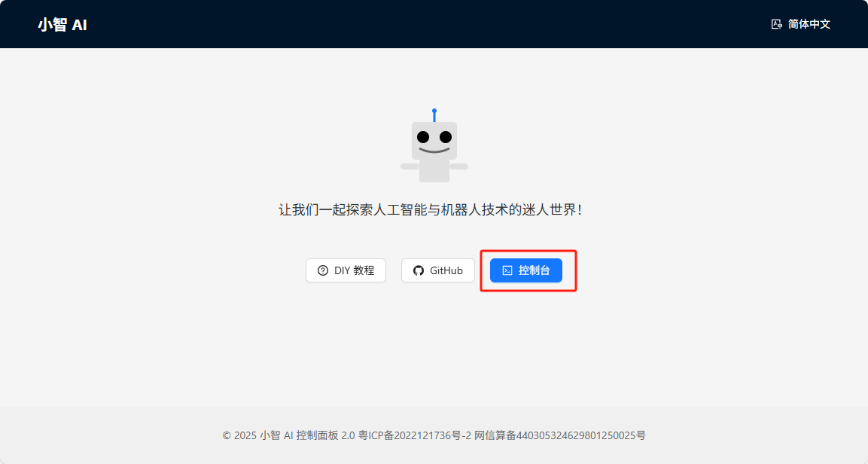Click the question mark icon beside DIY 教程
Screen dimensions: 868x464
click(x=323, y=270)
